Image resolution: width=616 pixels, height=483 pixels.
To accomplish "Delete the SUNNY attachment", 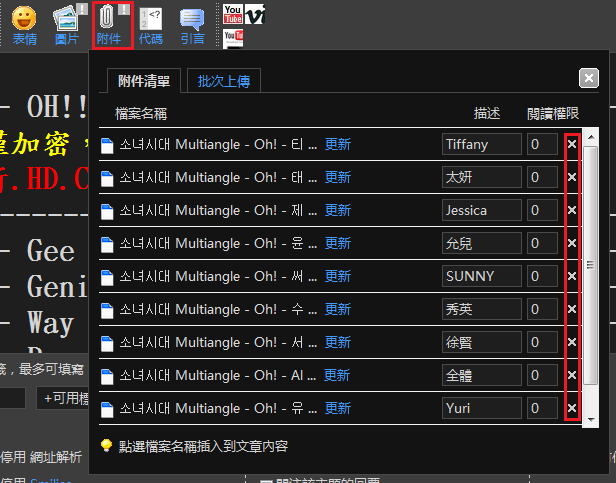I will click(572, 276).
